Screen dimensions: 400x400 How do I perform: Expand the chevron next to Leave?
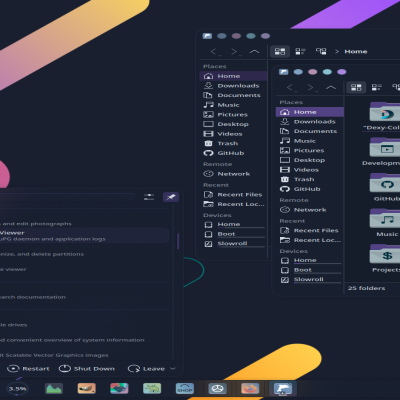point(173,369)
